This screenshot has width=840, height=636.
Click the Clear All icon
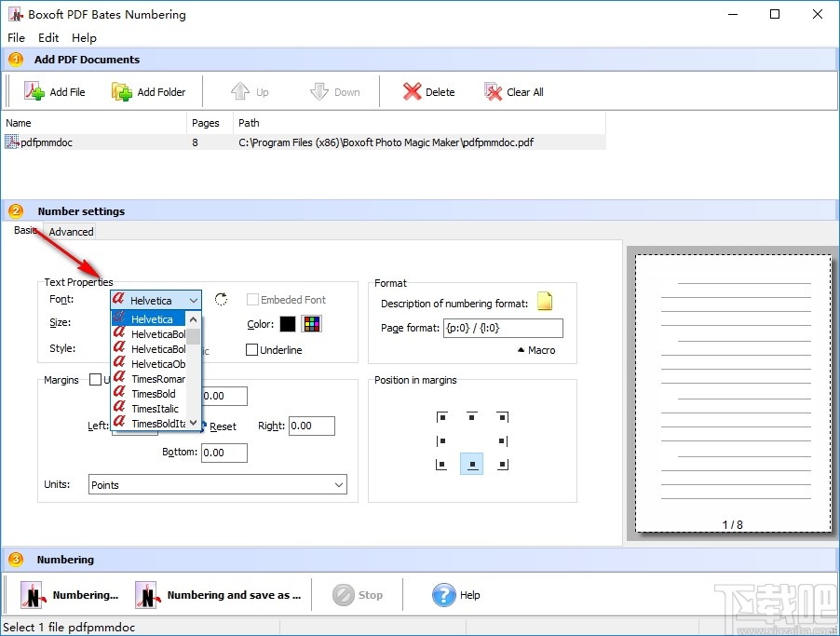492,91
